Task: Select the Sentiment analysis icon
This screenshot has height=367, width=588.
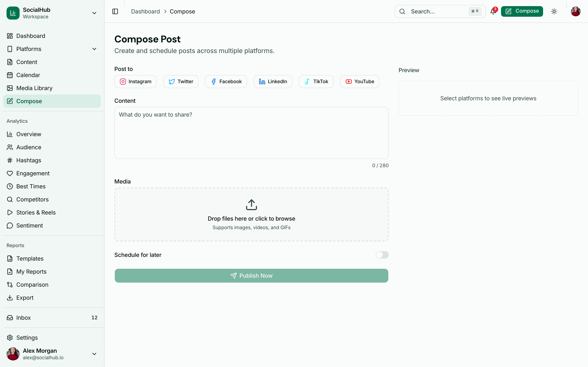Action: point(10,225)
